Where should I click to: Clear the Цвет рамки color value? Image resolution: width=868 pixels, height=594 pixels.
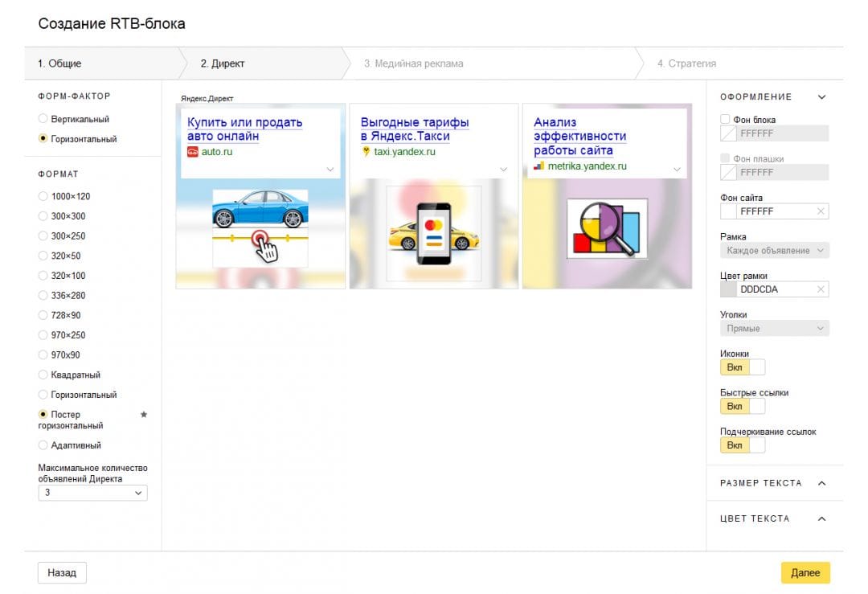[x=821, y=289]
